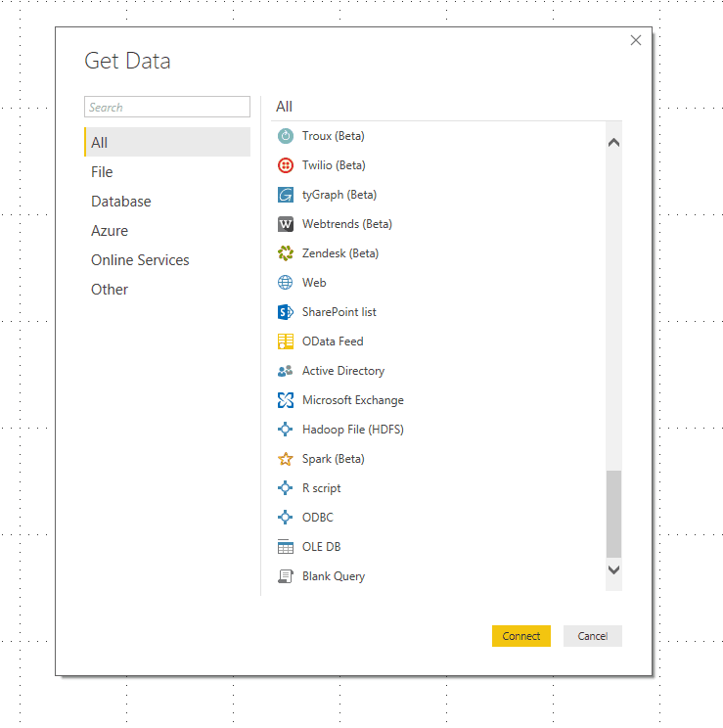Click the OLE DB table icon
The height and width of the screenshot is (728, 723).
(285, 547)
